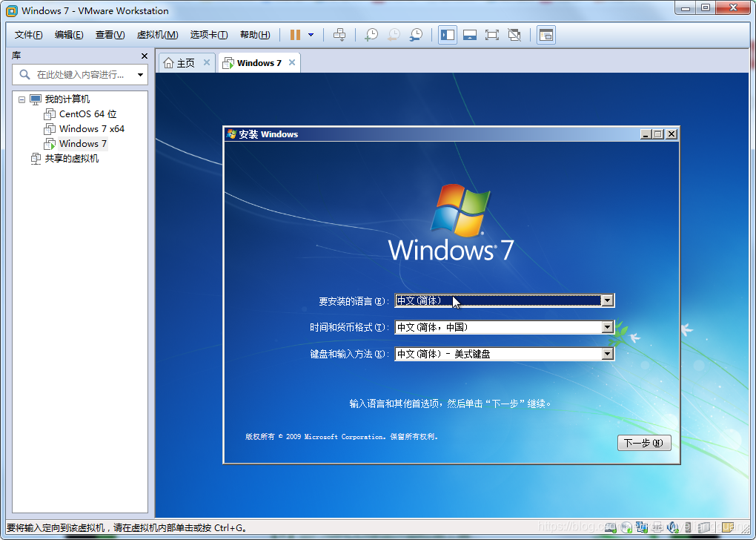
Task: Click the library search input field
Action: (x=80, y=75)
